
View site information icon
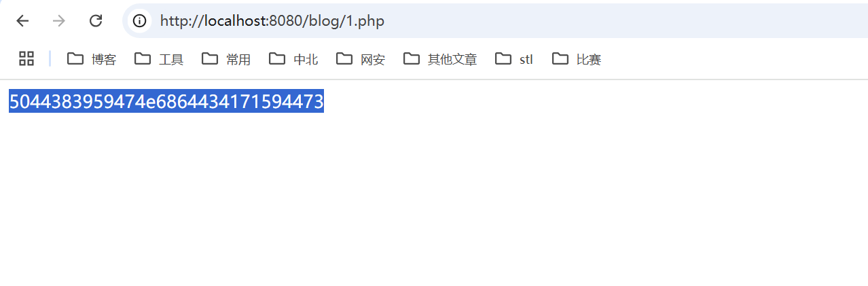[x=140, y=20]
